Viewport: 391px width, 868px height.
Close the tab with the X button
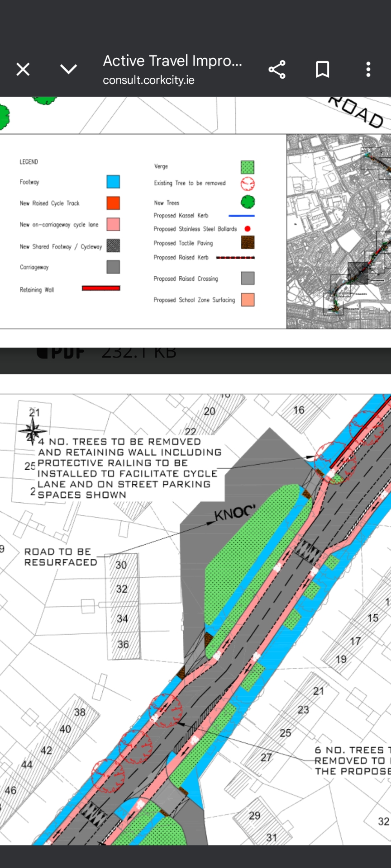(x=23, y=70)
